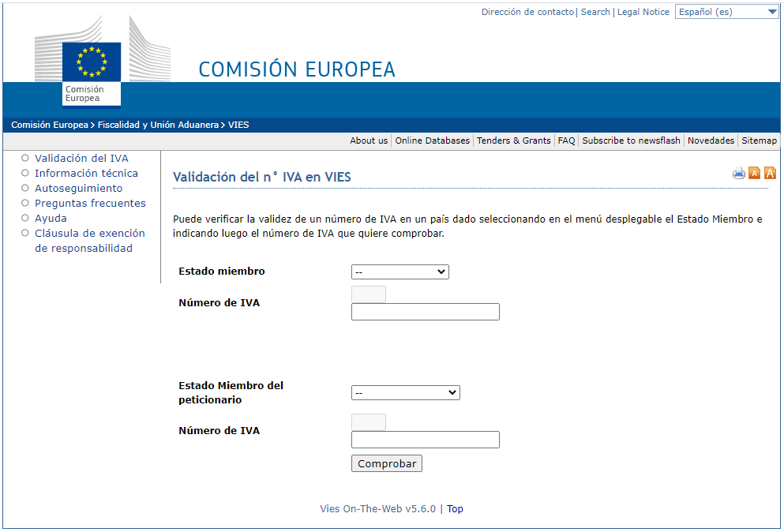
Task: Focus the requester's Número de IVA text field
Action: [x=426, y=440]
